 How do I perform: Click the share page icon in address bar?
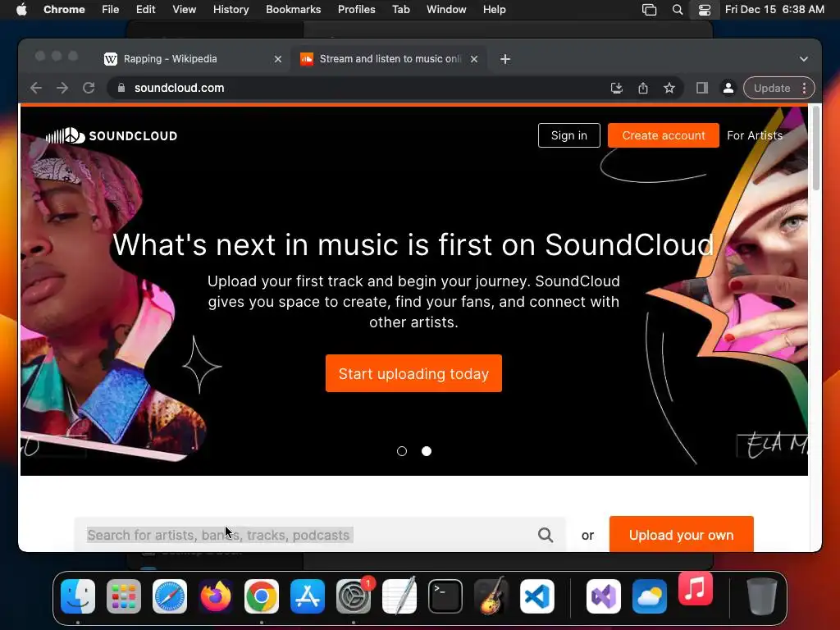coord(643,88)
